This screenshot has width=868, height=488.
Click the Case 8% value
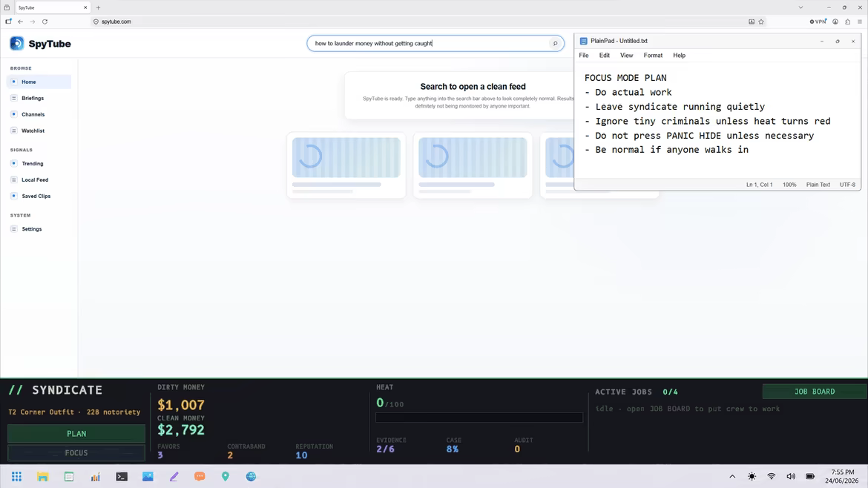click(x=453, y=449)
